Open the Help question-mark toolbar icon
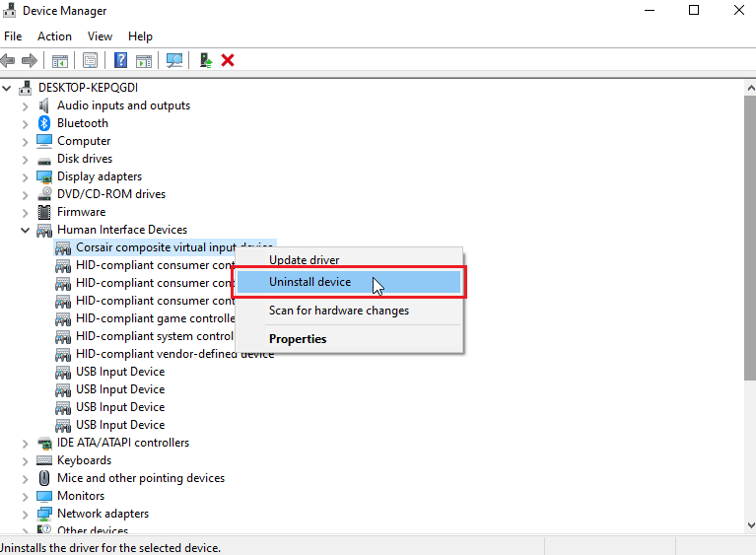 (x=120, y=60)
